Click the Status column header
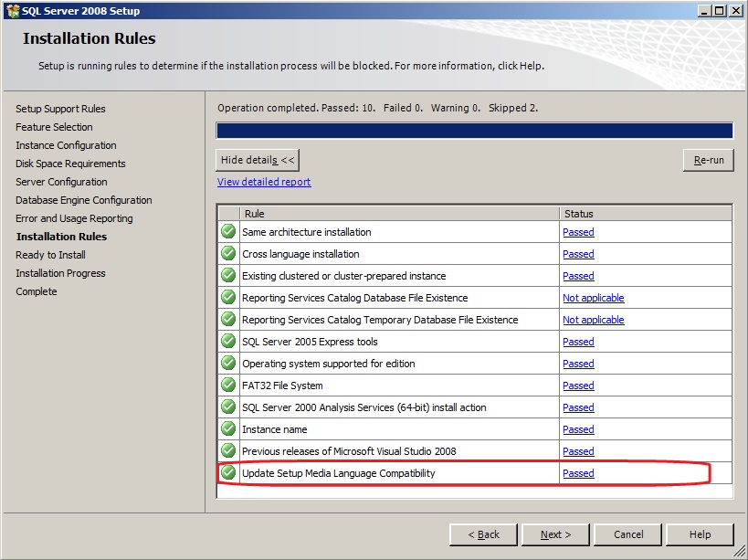The width and height of the screenshot is (748, 560). coord(645,214)
